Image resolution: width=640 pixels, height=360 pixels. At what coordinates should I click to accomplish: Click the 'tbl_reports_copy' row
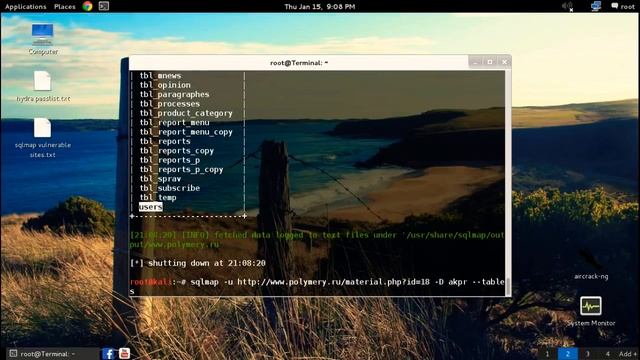tap(177, 151)
